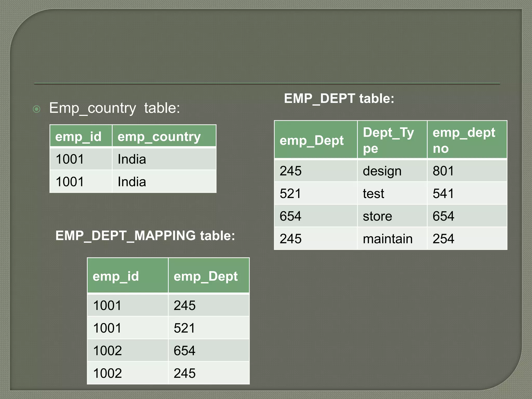Image resolution: width=532 pixels, height=399 pixels.
Task: Click emp_id header in Emp_country table
Action: click(81, 136)
